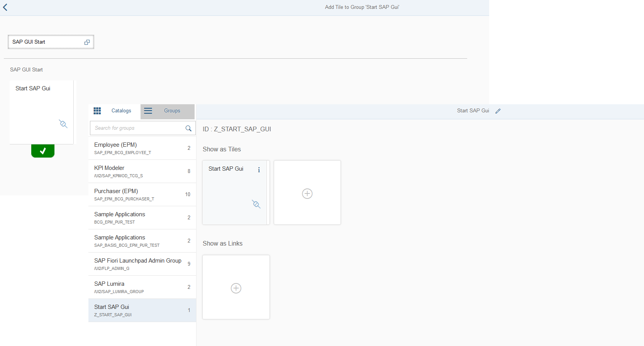Click the groups list icon

tap(148, 111)
